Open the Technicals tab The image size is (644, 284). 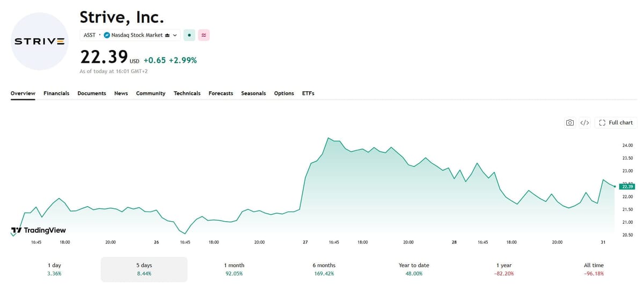coord(187,93)
